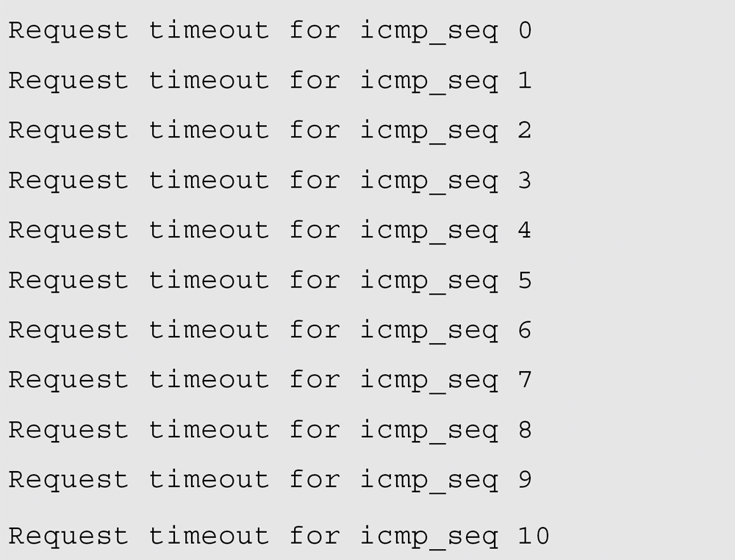Click the sequence number 10 at line end
Screen dimensions: 735x560
pos(534,536)
